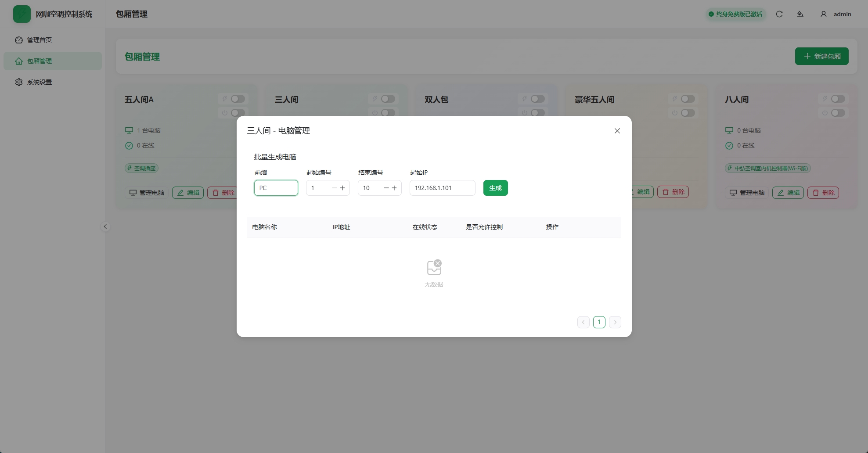Click the lightning icon on the 中弘空调控制器 tag
This screenshot has height=453, width=868.
(730, 168)
